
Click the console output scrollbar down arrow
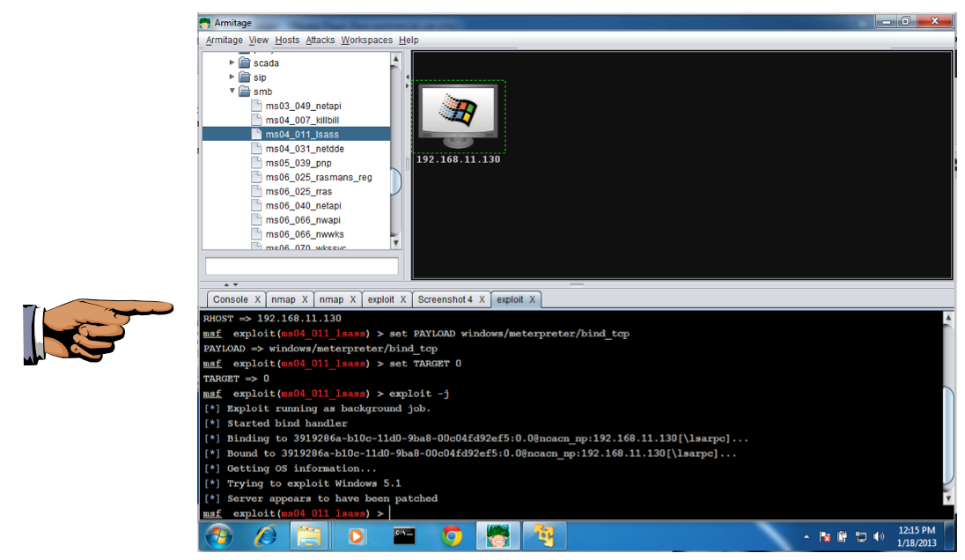pyautogui.click(x=948, y=497)
